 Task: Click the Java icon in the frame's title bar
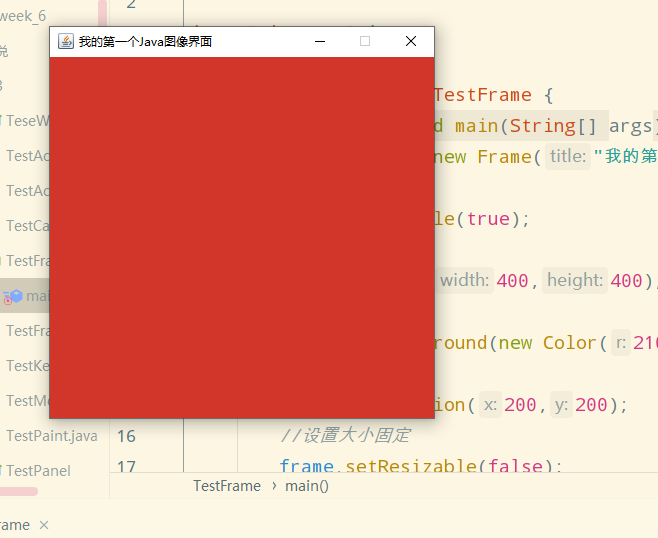[66, 42]
